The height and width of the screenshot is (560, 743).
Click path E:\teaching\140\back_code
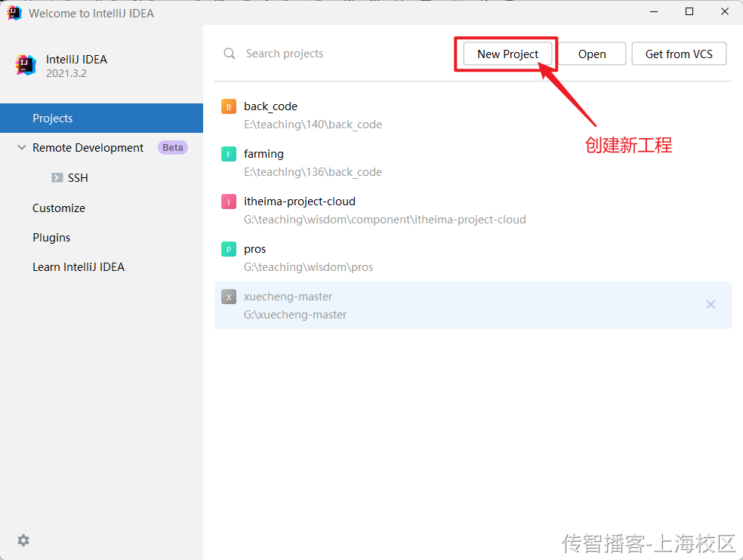[x=313, y=124]
